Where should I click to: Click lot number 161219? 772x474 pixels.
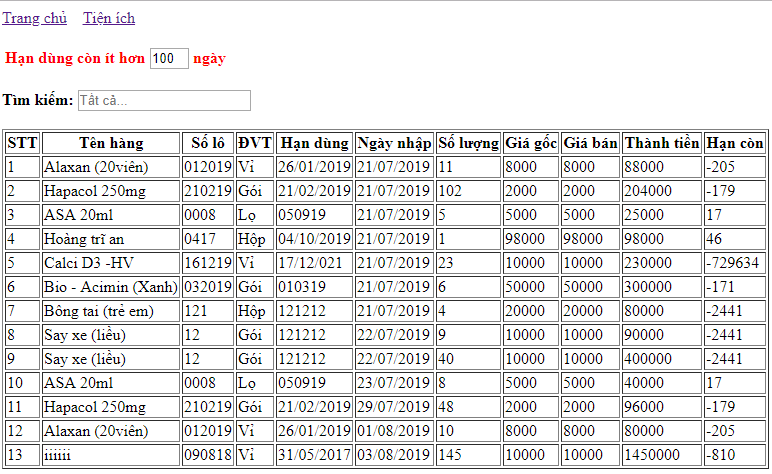(208, 263)
